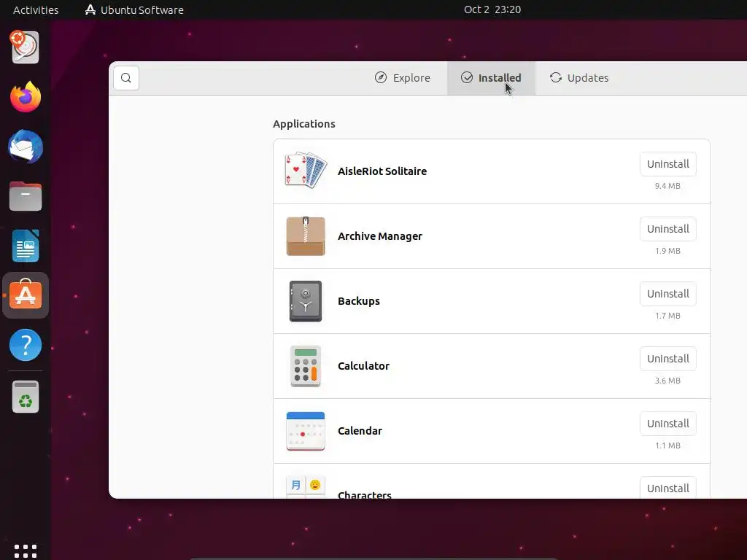Click the Archive Manager box icon
Viewport: 747px width, 560px height.
tap(306, 236)
